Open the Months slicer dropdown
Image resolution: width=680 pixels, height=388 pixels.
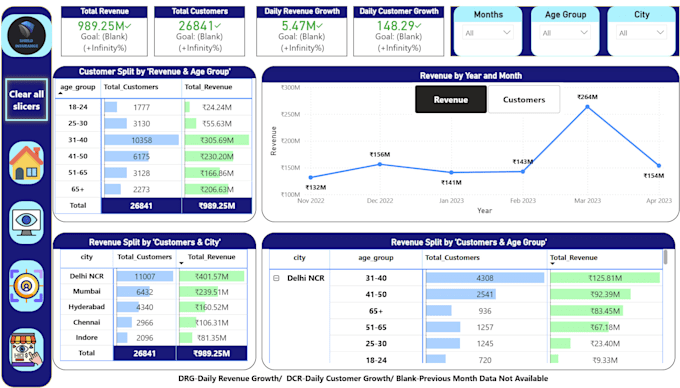pos(488,33)
